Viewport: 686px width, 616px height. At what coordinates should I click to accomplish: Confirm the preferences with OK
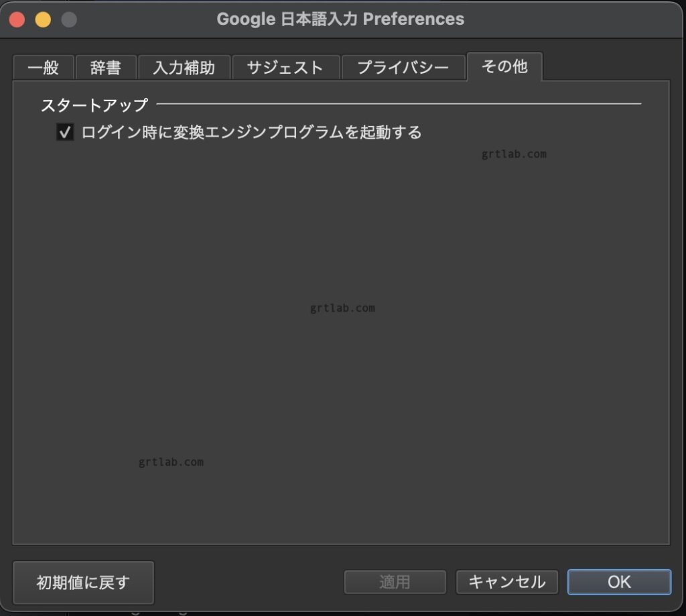coord(619,582)
